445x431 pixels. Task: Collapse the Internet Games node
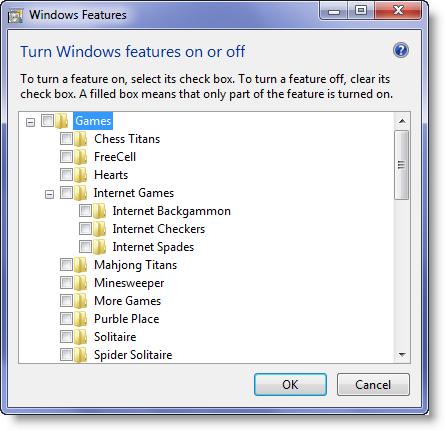[49, 194]
